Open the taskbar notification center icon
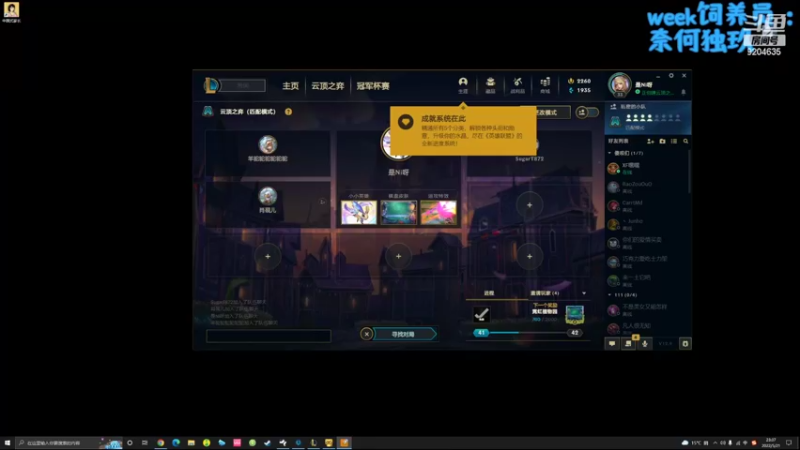This screenshot has height=450, width=800. (x=789, y=443)
